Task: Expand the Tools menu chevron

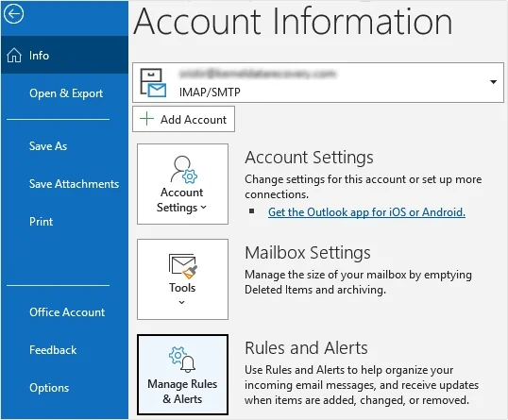Action: coord(181,302)
